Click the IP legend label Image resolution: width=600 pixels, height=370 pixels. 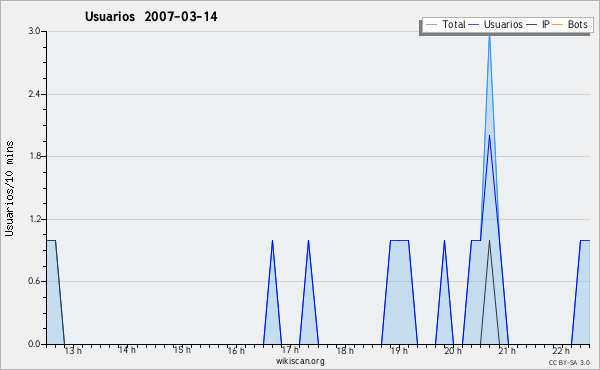tap(546, 24)
